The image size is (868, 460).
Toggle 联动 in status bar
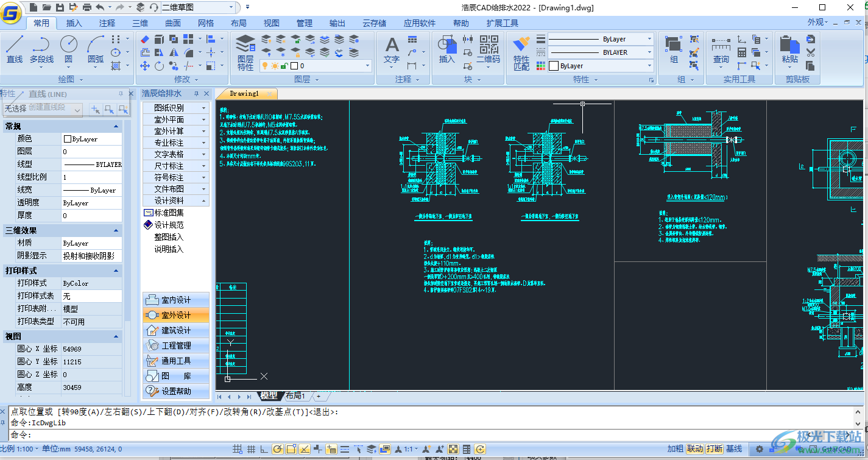point(695,449)
